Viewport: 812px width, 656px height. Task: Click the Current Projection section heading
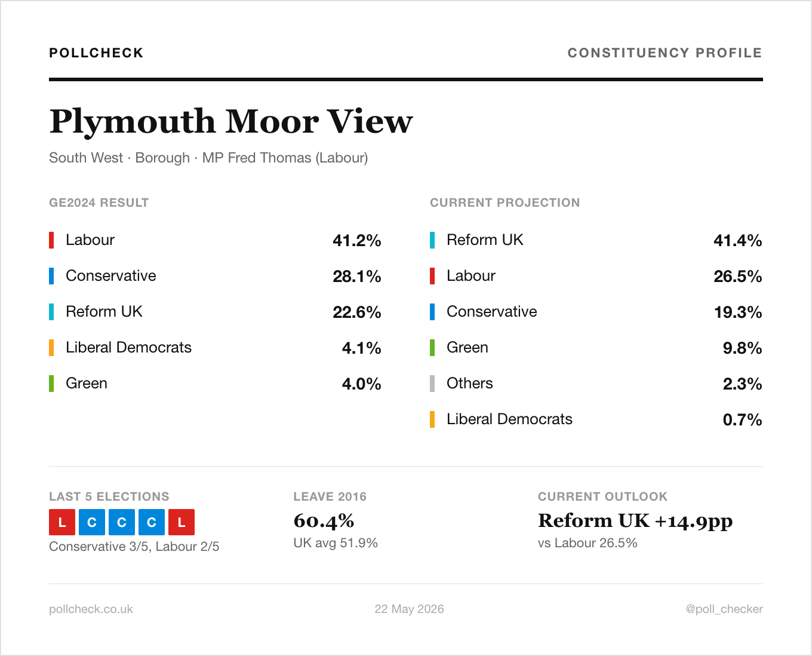pos(505,203)
